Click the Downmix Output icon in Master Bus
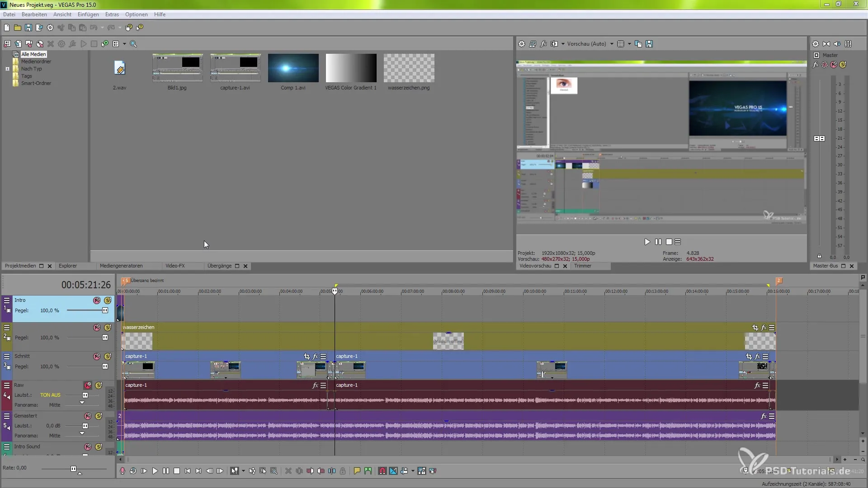The image size is (868, 488). pos(826,44)
